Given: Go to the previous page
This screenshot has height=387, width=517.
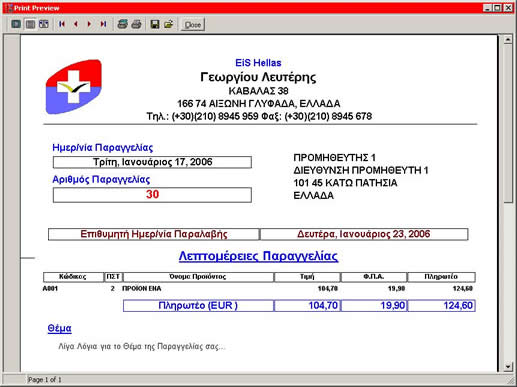Looking at the screenshot, I should [76, 24].
